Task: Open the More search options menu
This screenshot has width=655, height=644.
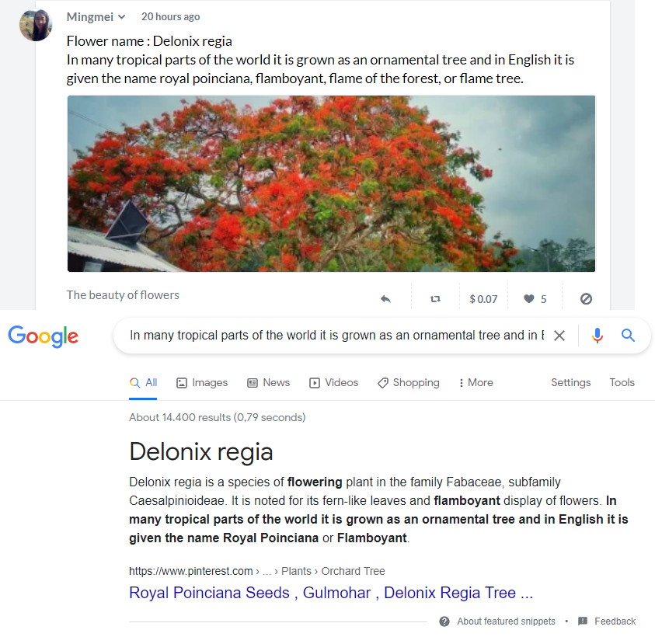Action: click(476, 382)
